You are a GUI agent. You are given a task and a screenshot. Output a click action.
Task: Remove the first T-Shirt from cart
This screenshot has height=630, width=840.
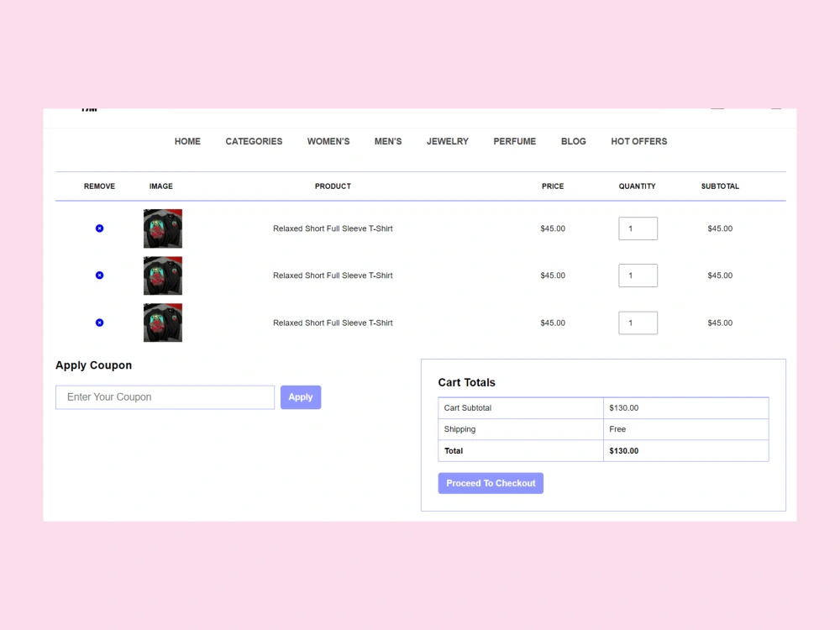coord(99,228)
